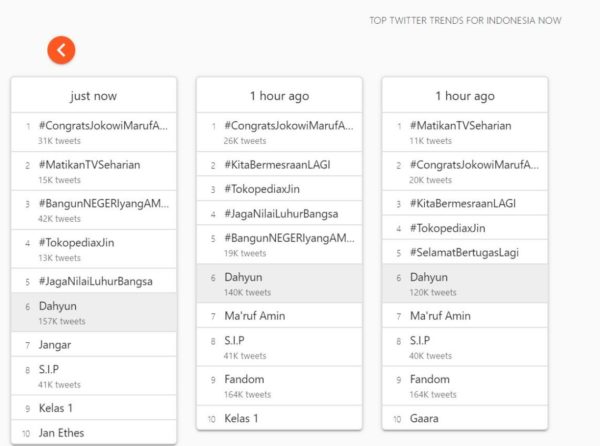Open the Gaara trend

(424, 418)
